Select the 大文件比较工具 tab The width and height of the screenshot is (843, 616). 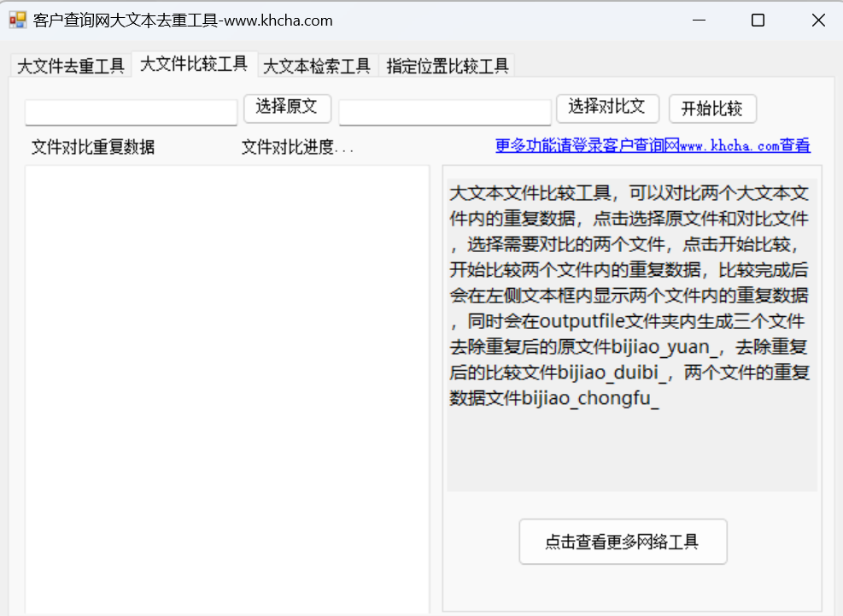point(194,64)
